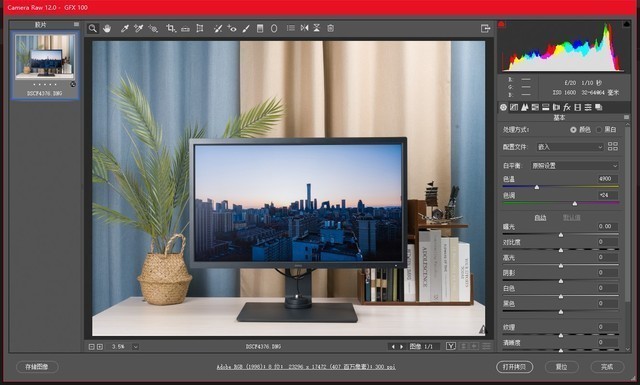Select the Spot Removal brush tool

click(218, 28)
